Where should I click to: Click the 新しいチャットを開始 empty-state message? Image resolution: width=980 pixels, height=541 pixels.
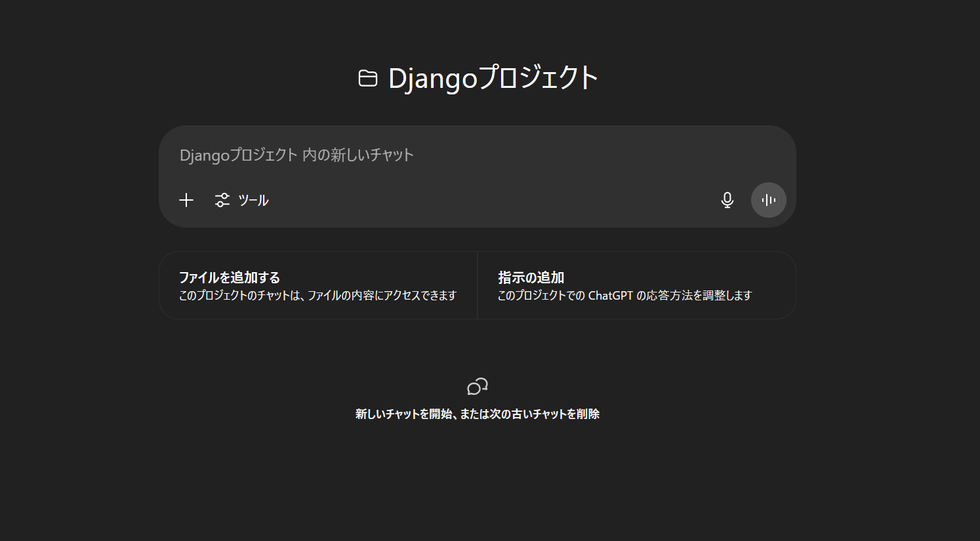478,414
